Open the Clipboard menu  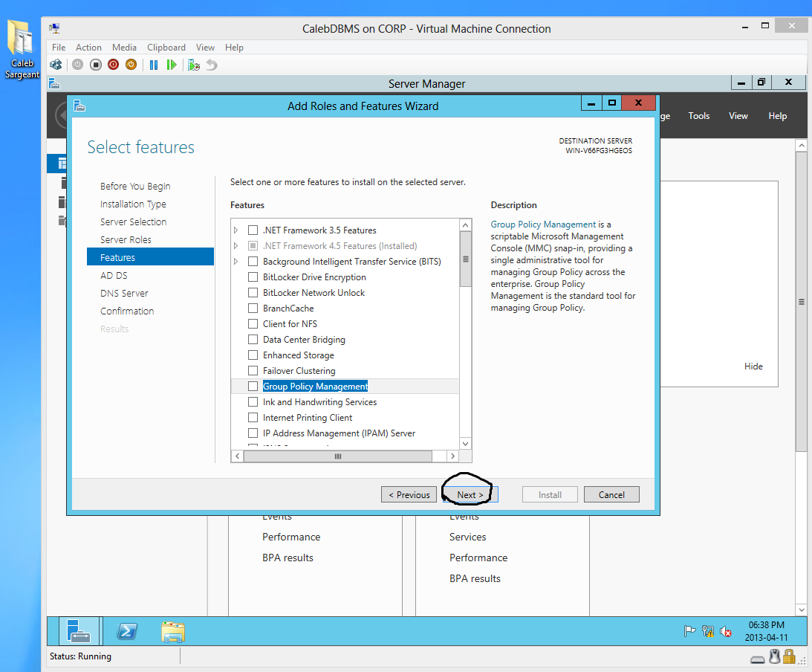pyautogui.click(x=166, y=47)
